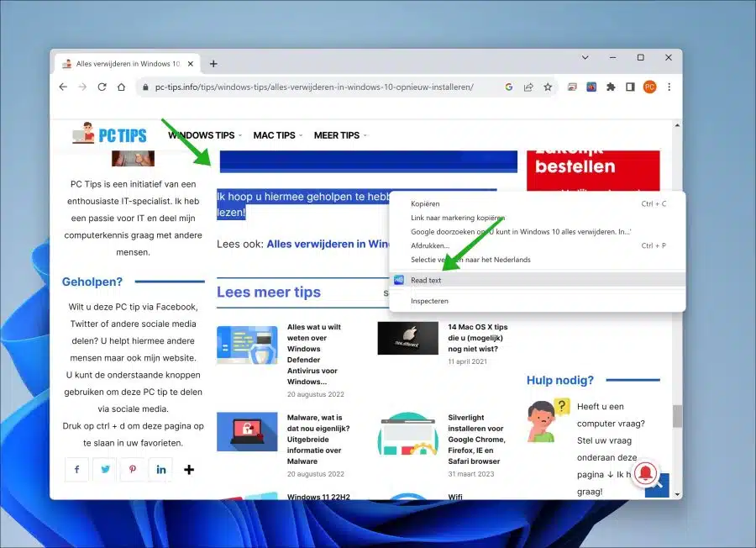Click the plus icon for more sharing options

pos(189,469)
